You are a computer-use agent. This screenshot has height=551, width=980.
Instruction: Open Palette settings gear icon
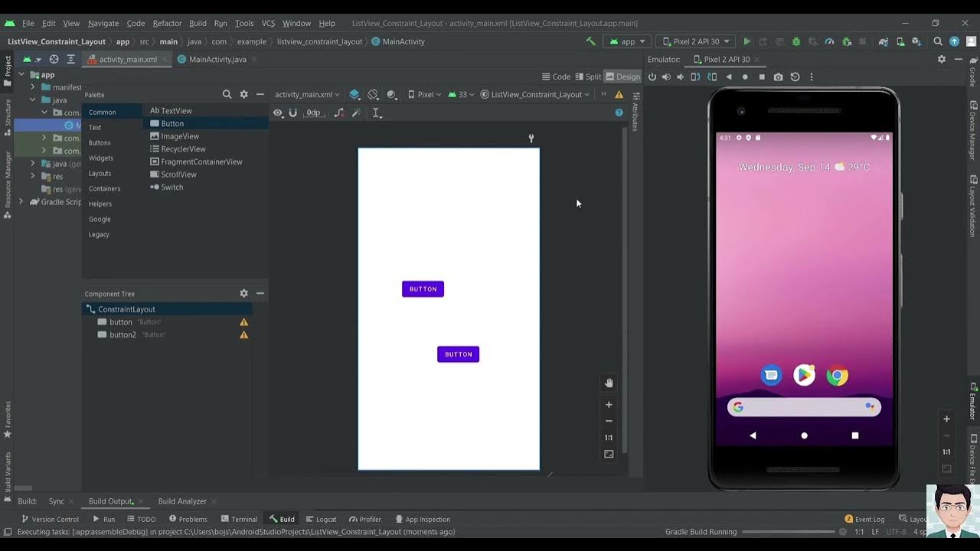[x=243, y=94]
